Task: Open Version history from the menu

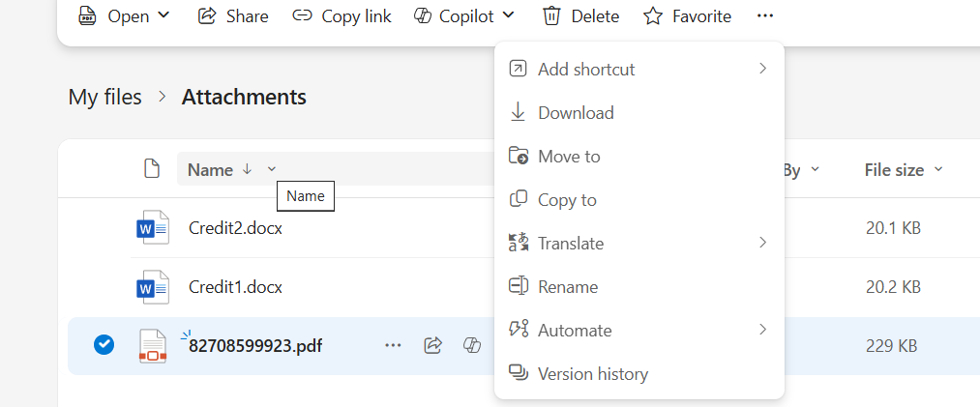Action: 638,373
